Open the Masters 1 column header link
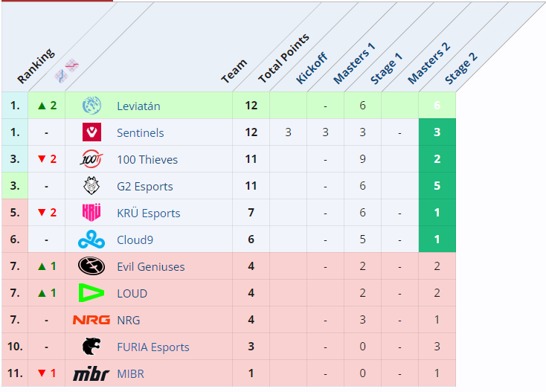 click(x=354, y=62)
